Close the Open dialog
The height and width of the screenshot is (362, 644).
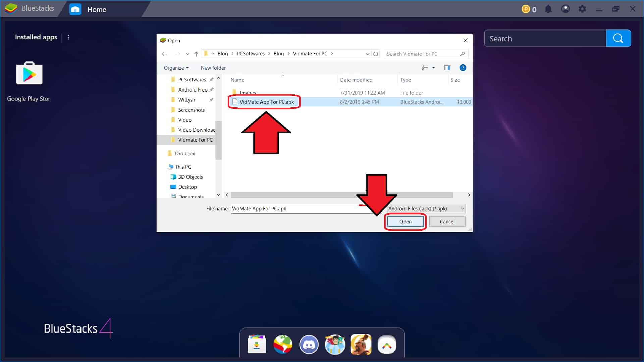pyautogui.click(x=465, y=40)
